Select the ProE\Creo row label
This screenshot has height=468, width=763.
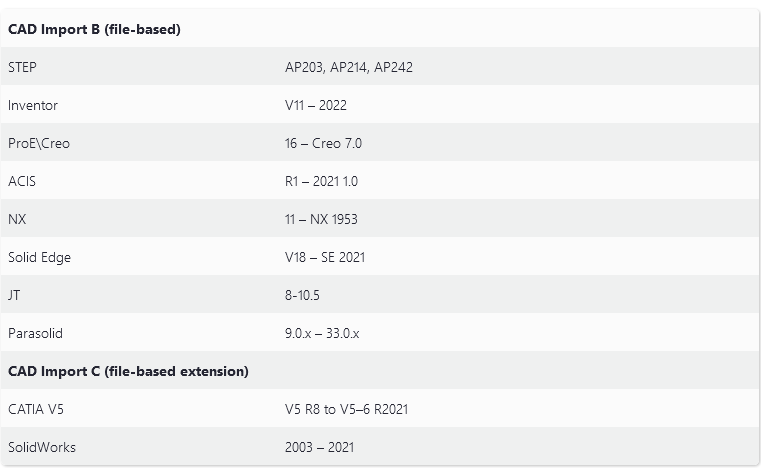click(39, 143)
